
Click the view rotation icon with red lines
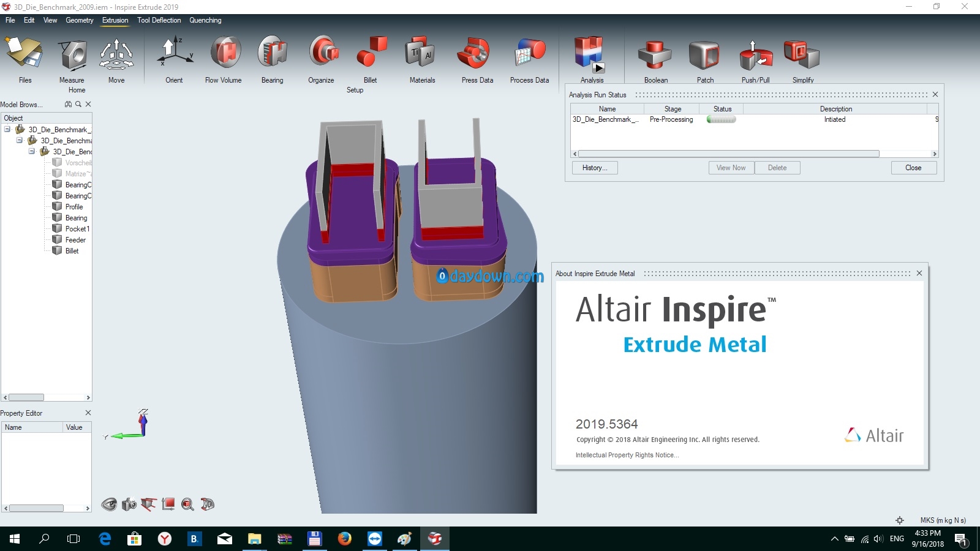click(x=149, y=504)
